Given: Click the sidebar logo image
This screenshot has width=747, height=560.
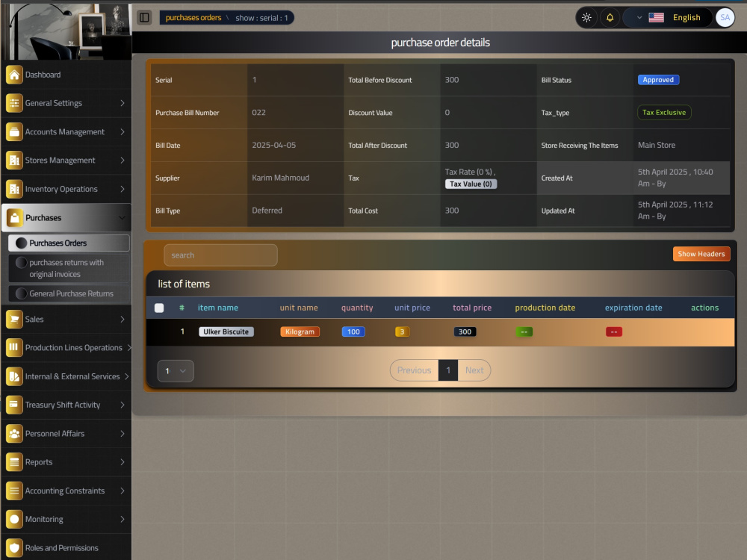Looking at the screenshot, I should coord(66,31).
